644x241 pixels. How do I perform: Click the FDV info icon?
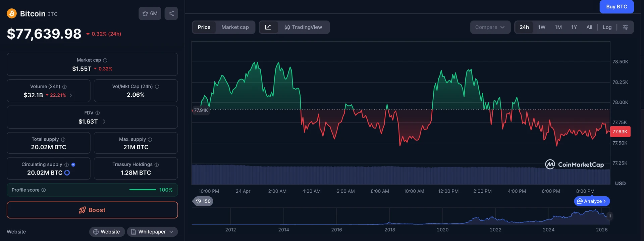pyautogui.click(x=98, y=113)
